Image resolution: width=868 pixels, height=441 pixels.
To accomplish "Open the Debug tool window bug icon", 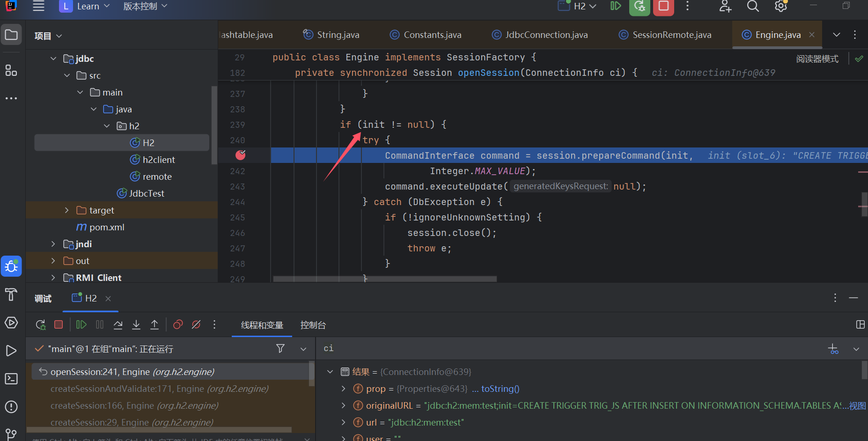I will pos(11,266).
